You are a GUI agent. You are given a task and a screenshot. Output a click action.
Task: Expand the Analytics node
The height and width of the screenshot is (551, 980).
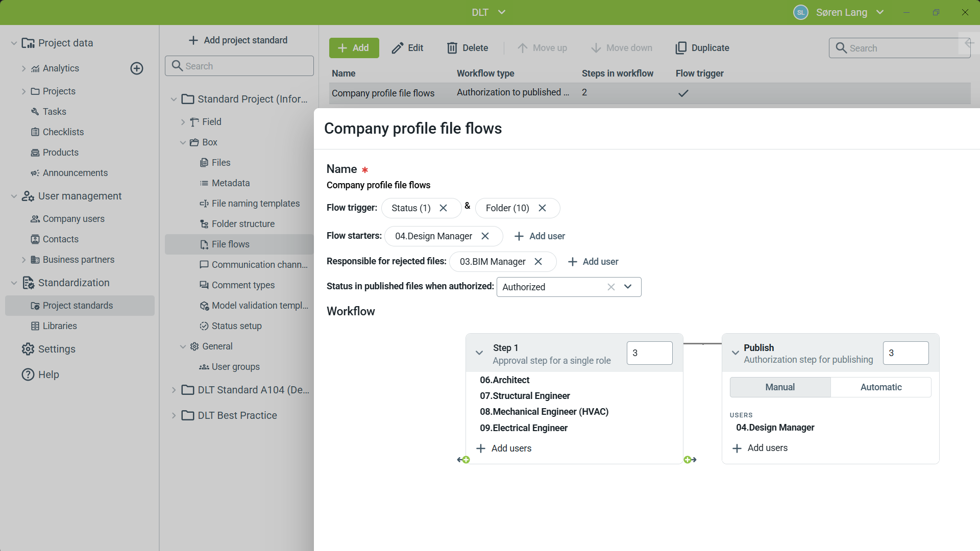click(x=23, y=68)
